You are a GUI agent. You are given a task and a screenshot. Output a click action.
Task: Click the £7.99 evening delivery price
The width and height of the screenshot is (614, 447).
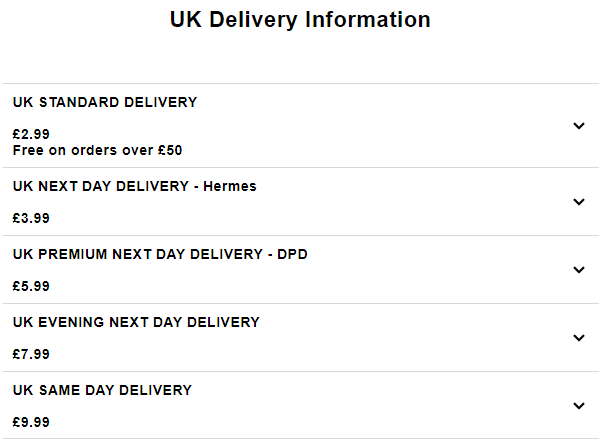point(31,354)
